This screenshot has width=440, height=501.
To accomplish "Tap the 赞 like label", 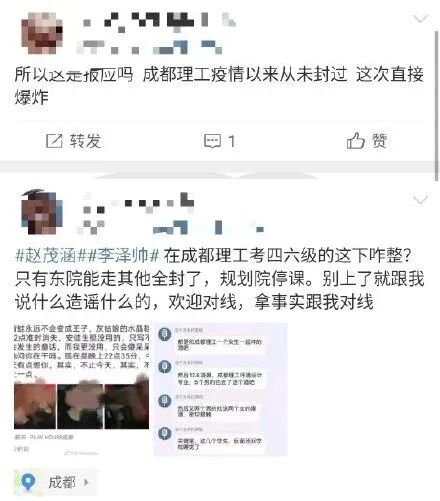I will [x=379, y=141].
